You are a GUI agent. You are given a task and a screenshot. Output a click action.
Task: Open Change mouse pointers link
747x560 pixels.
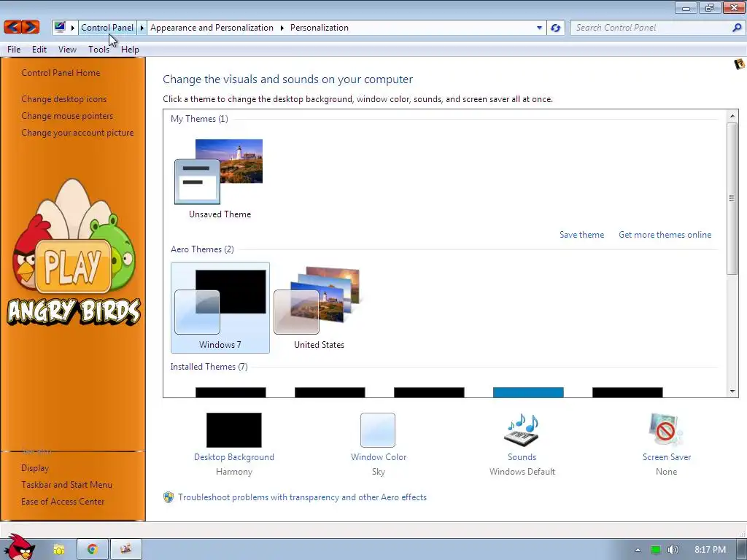pyautogui.click(x=67, y=116)
